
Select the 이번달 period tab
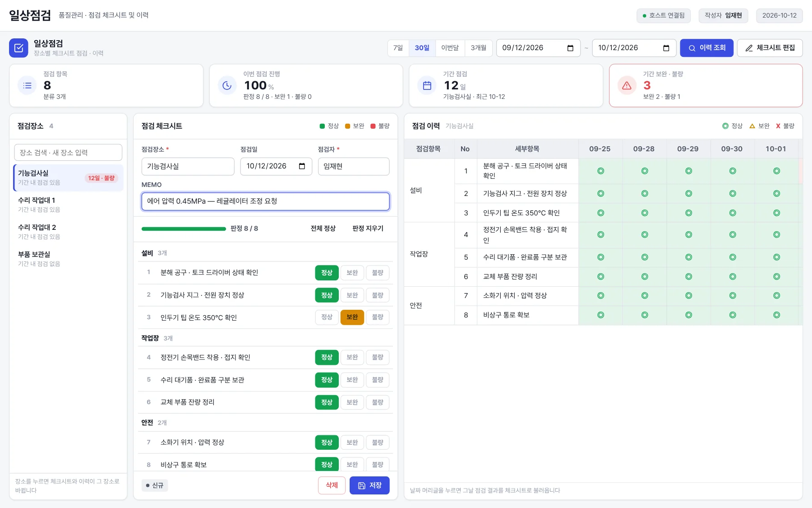click(x=450, y=48)
